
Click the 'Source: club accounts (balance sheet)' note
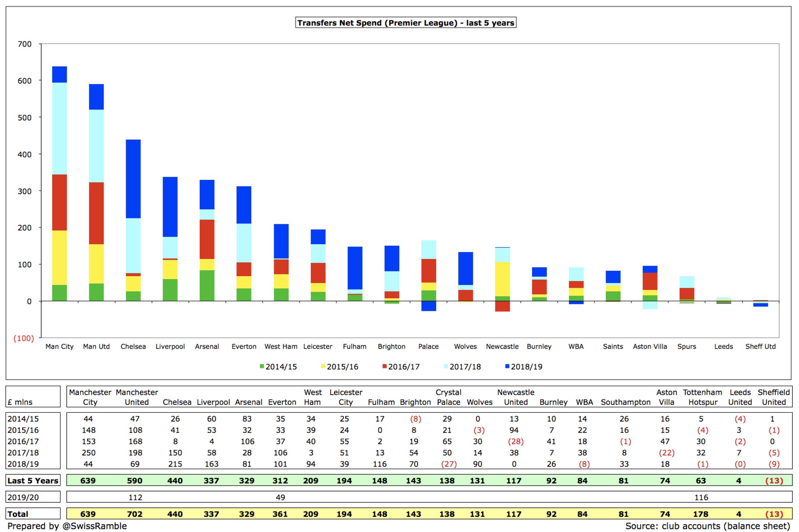pos(708,526)
